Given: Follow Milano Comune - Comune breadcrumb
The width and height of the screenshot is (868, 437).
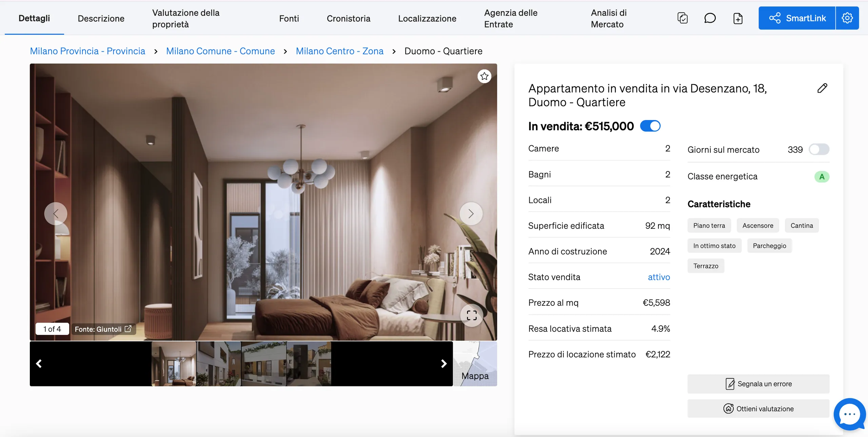Looking at the screenshot, I should (220, 51).
